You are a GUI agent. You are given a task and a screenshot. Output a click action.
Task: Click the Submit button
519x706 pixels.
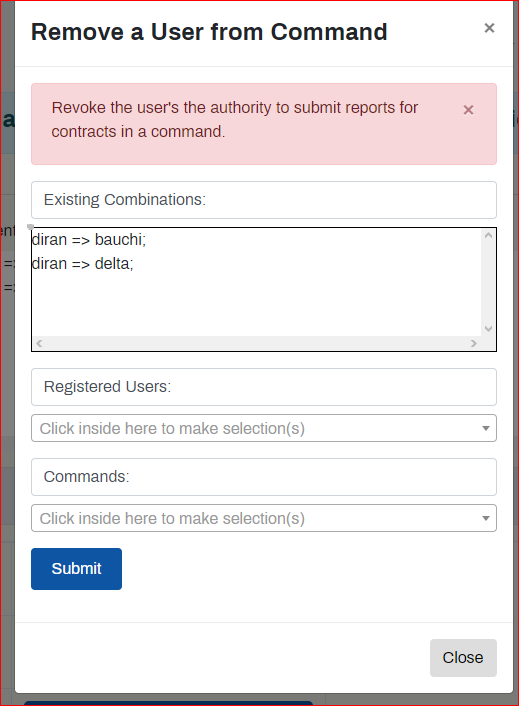point(77,569)
